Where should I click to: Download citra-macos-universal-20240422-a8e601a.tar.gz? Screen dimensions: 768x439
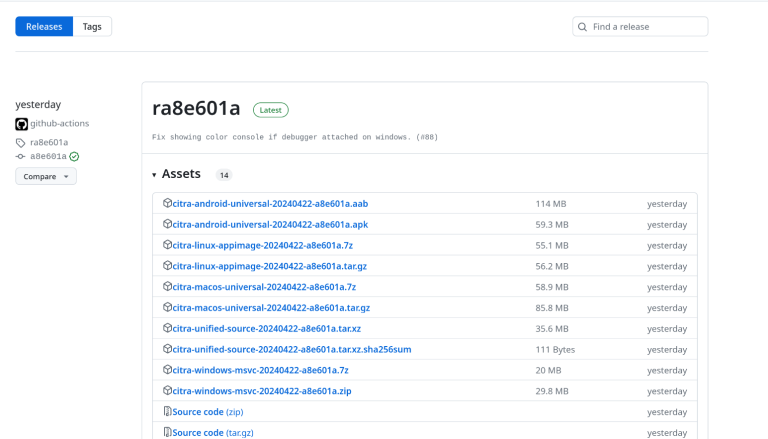point(271,307)
